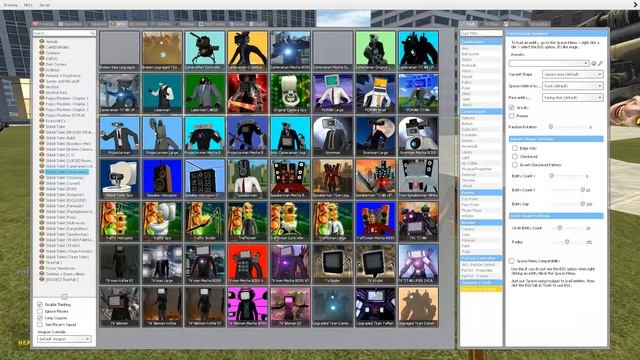This screenshot has width=640, height=360.
Task: Select the Tools tab on the right panel
Action: coord(468,24)
